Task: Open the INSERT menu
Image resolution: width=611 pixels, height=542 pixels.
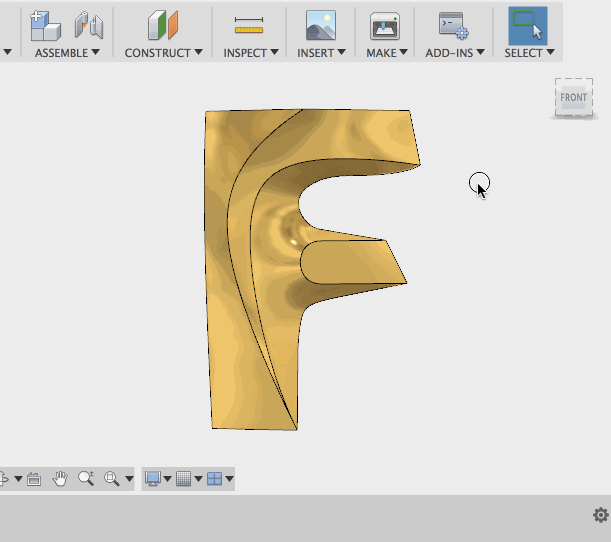Action: tap(321, 53)
